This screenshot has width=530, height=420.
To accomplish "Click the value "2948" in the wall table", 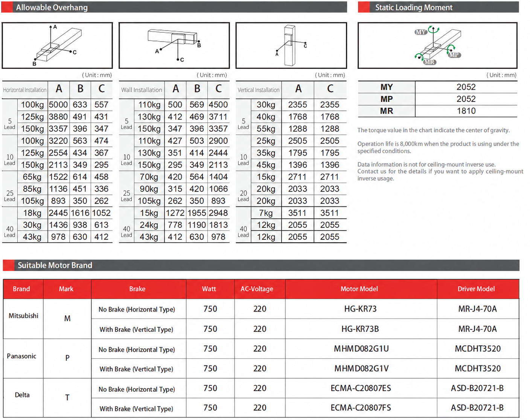I will [218, 213].
